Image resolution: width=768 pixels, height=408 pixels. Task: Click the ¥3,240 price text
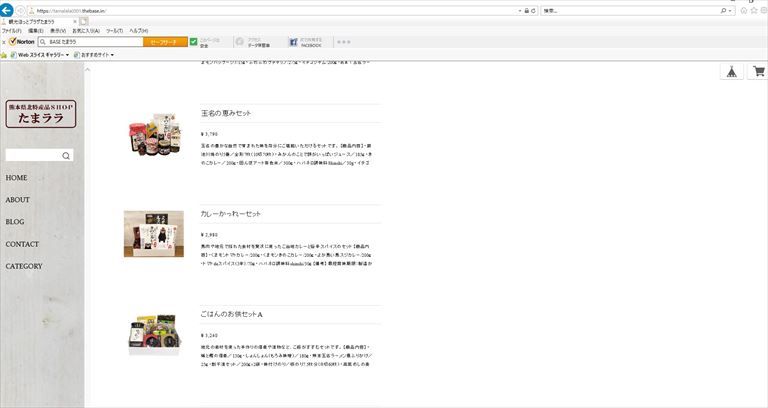pyautogui.click(x=209, y=336)
